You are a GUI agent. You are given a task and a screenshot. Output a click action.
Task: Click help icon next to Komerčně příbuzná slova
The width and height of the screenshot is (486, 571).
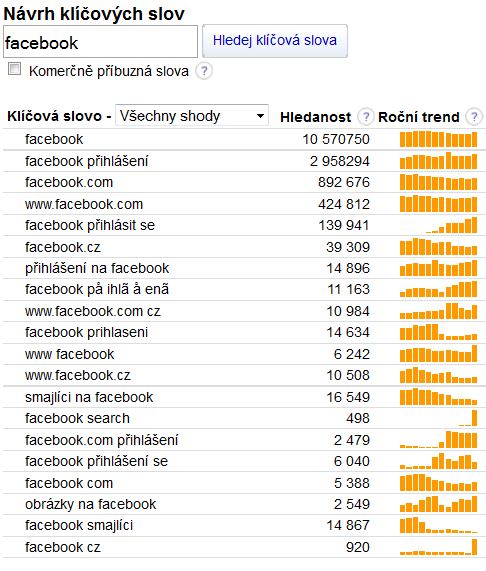[x=204, y=71]
